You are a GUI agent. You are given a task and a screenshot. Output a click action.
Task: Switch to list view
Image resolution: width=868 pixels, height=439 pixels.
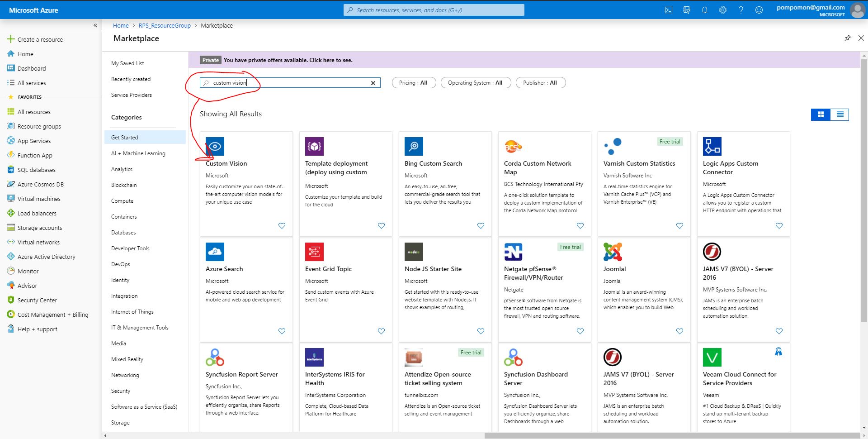point(840,115)
